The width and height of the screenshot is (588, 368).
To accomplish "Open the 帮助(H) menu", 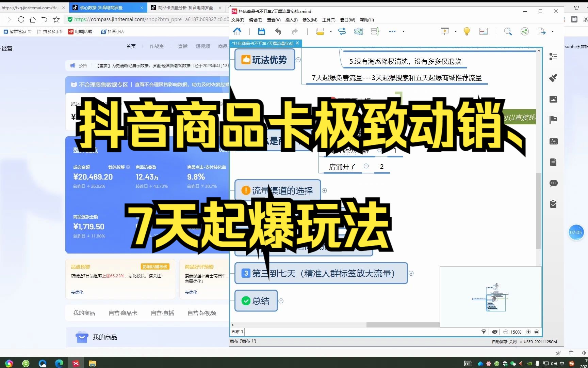I will point(367,20).
